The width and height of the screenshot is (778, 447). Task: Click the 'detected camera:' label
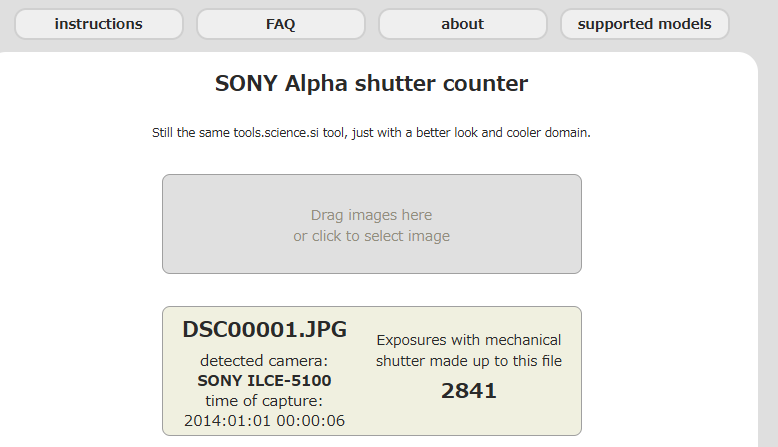(264, 361)
